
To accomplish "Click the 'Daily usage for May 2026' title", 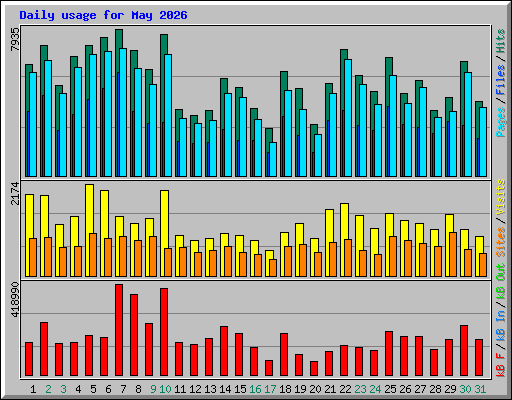I will coord(103,15).
